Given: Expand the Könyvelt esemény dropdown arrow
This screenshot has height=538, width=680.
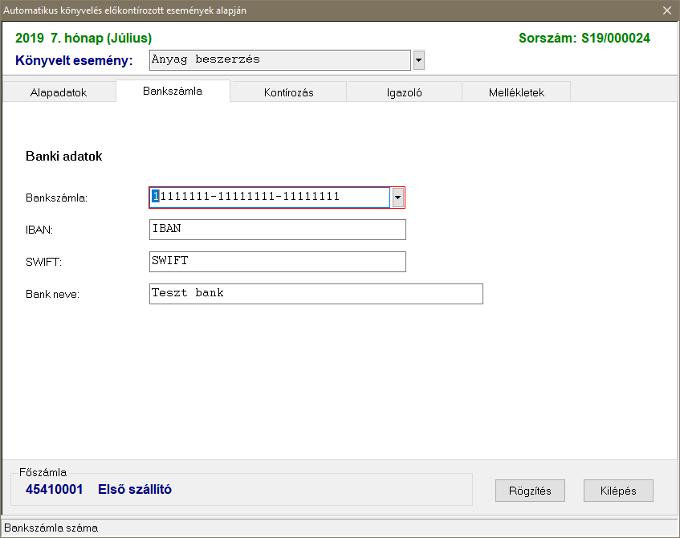Looking at the screenshot, I should click(x=418, y=60).
